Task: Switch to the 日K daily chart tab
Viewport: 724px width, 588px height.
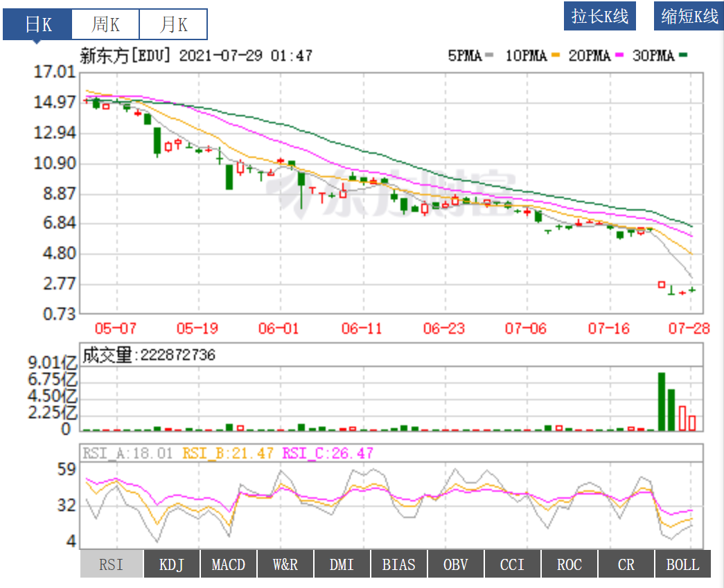Action: tap(37, 25)
